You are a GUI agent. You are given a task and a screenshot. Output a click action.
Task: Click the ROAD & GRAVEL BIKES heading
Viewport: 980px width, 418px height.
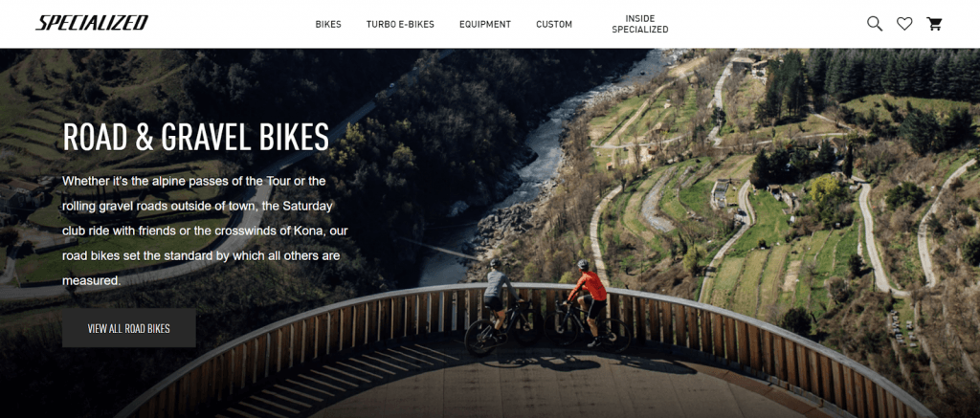195,137
